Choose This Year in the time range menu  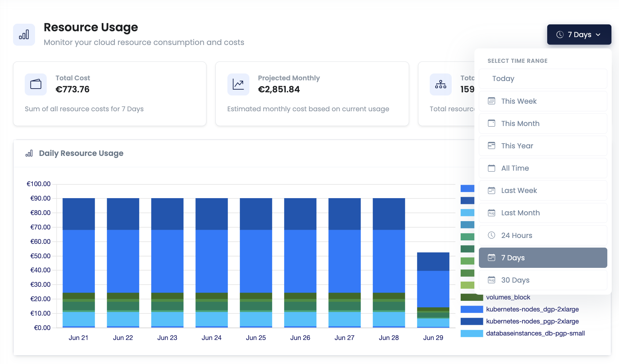pos(543,146)
